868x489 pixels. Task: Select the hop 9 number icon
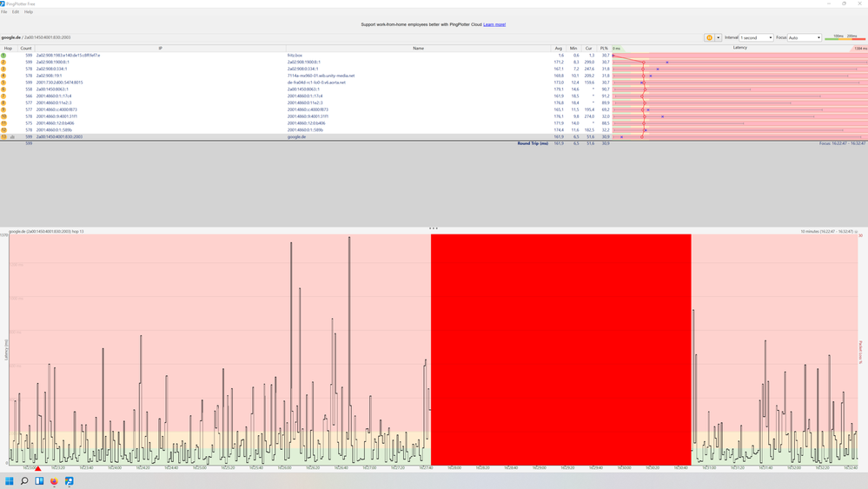coord(3,109)
